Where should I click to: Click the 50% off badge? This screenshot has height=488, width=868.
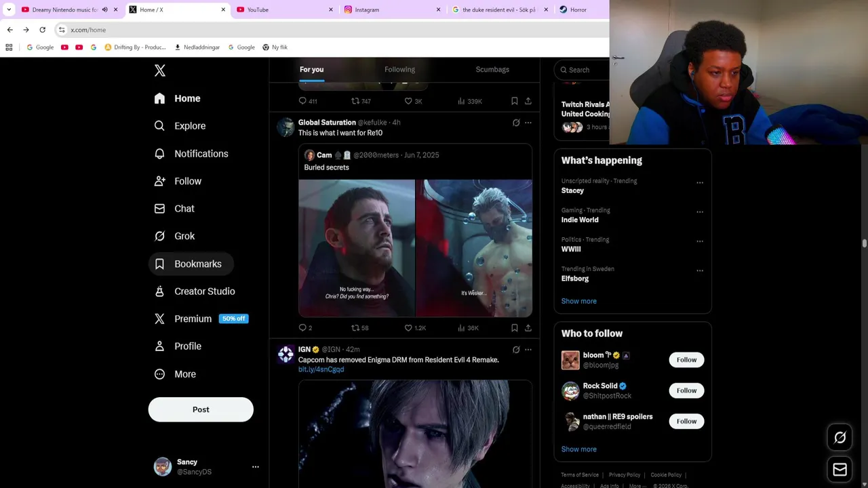tap(233, 319)
